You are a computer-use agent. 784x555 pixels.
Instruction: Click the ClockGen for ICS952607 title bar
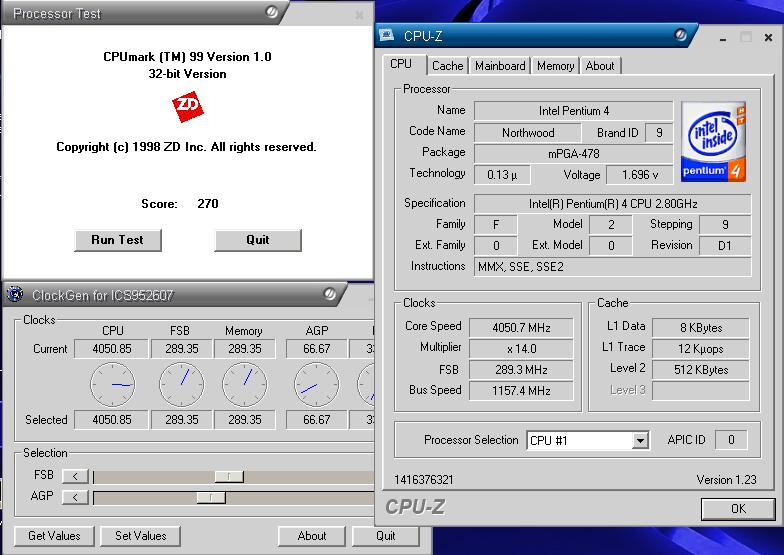pos(175,294)
